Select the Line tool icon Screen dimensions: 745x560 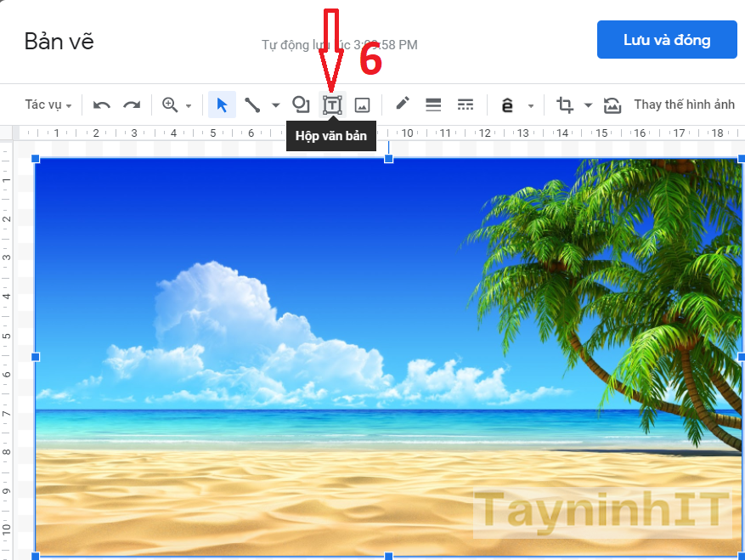pos(252,105)
